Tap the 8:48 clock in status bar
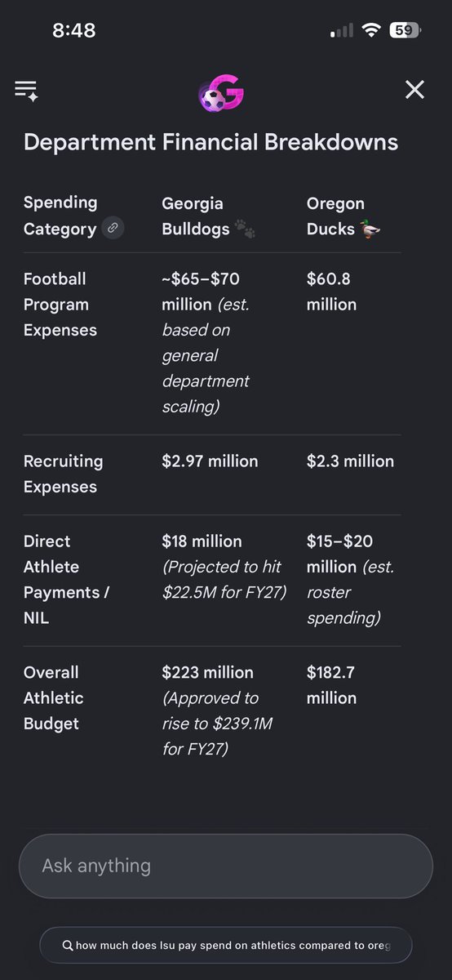 (73, 31)
